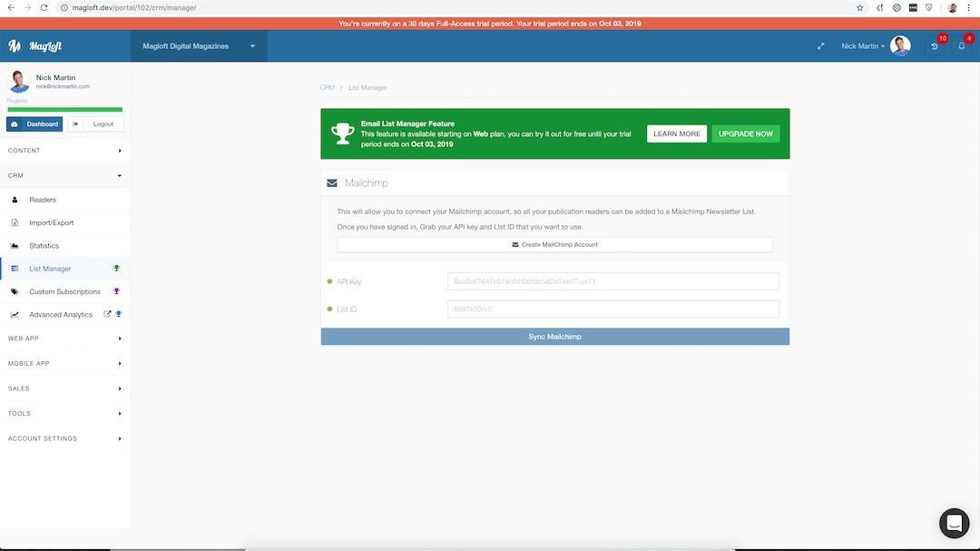
Task: Click the List Manager list icon
Action: [15, 269]
